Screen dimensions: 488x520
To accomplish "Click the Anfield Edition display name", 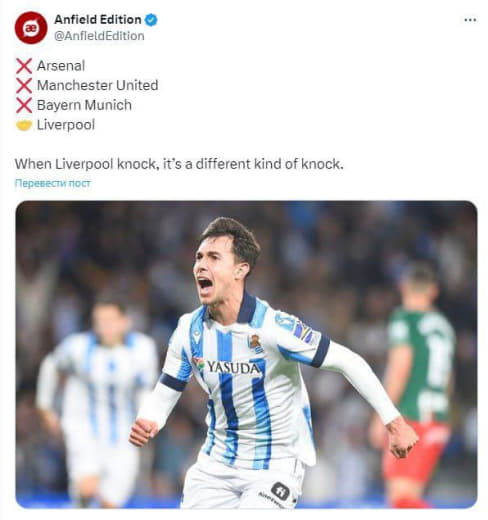I will 98,20.
